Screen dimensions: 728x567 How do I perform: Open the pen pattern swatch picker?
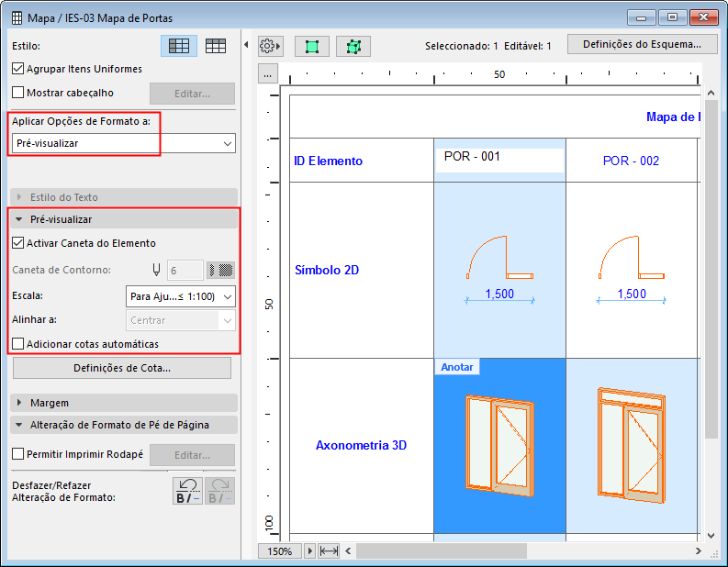(x=220, y=270)
